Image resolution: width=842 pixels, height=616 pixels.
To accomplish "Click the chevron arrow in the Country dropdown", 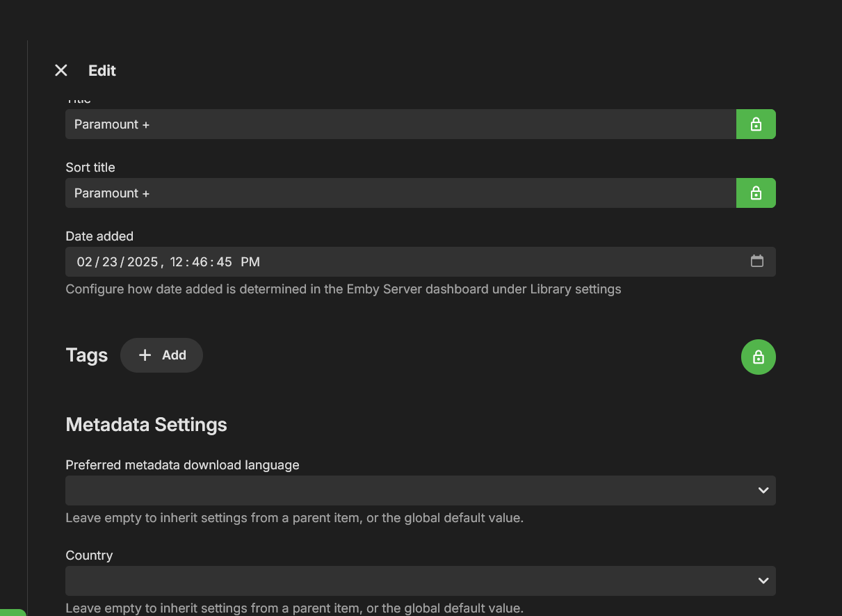I will (763, 581).
